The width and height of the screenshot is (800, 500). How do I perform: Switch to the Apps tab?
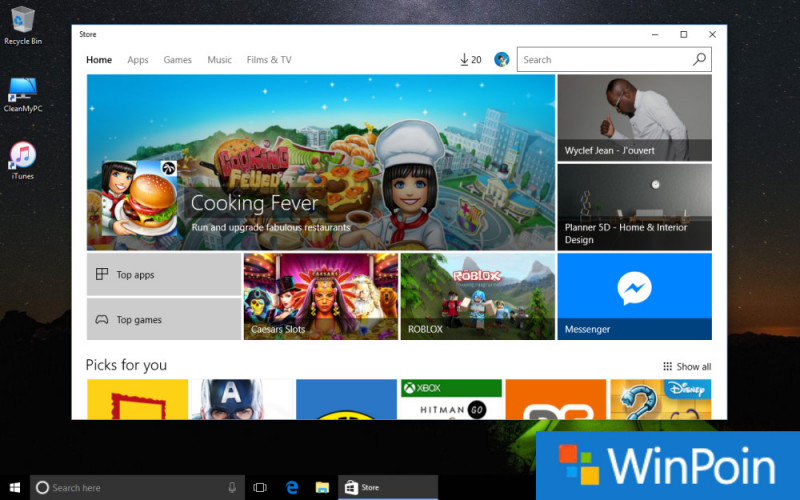[x=138, y=60]
